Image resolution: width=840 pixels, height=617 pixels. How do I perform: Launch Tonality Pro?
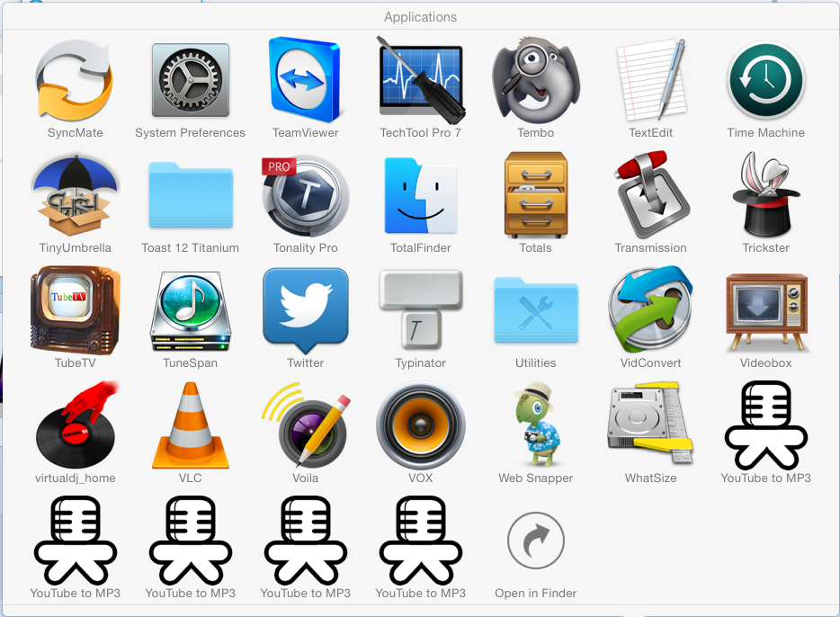(x=306, y=195)
